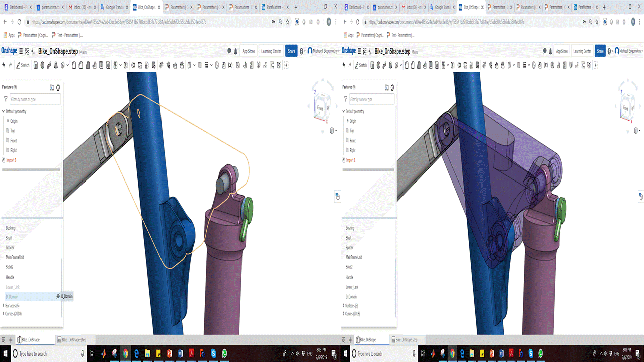The height and width of the screenshot is (362, 644).
Task: Open Dashboard browser tab in left browser
Action: click(x=17, y=8)
